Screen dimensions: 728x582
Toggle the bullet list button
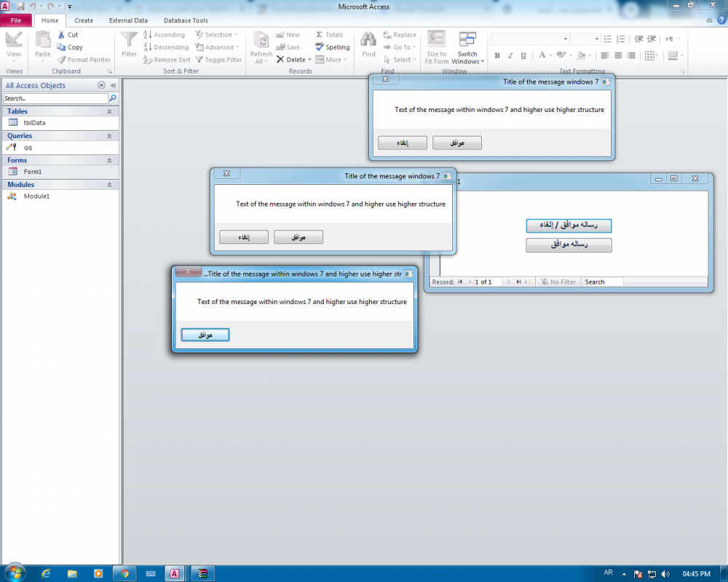point(608,39)
